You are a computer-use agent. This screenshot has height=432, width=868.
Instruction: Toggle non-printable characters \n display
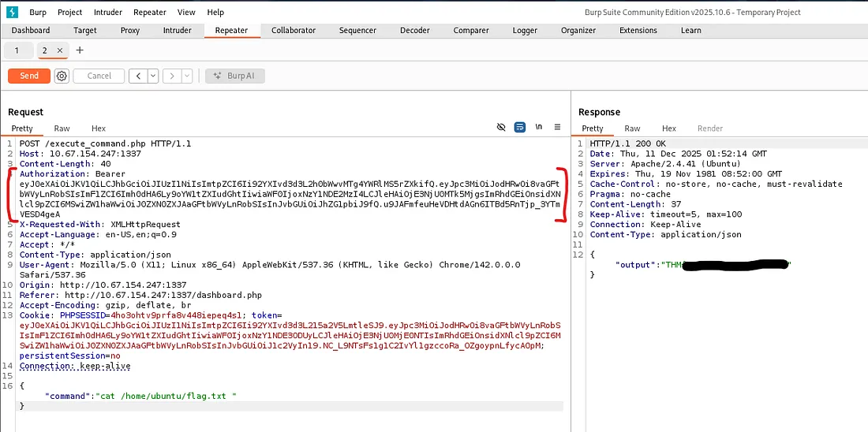[539, 127]
